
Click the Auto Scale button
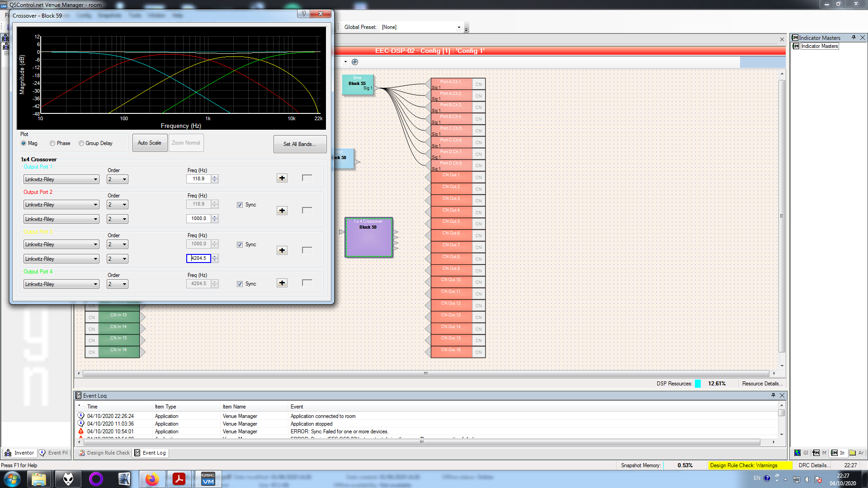click(150, 143)
